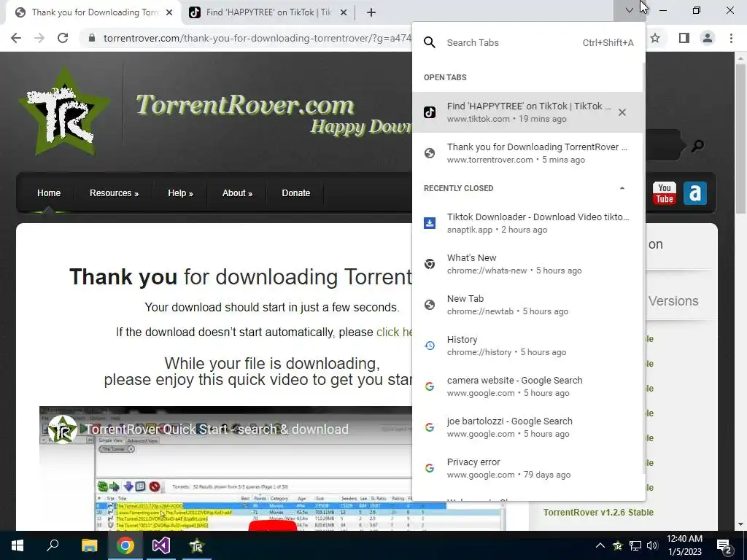Viewport: 747px width, 560px height.
Task: Click the back navigation arrow
Action: pos(16,38)
